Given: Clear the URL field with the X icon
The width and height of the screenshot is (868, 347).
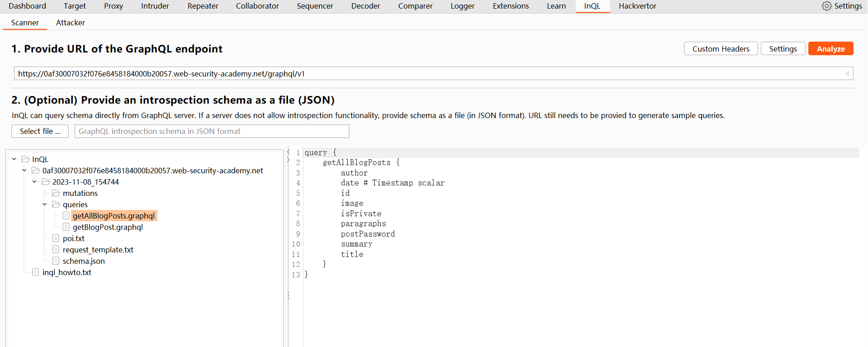Looking at the screenshot, I should [847, 74].
